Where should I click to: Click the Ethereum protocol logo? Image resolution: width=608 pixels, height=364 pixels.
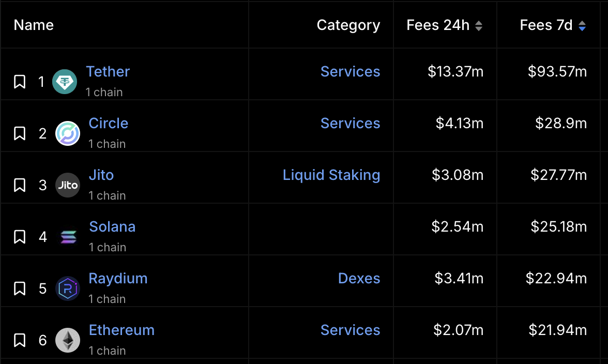pos(68,340)
